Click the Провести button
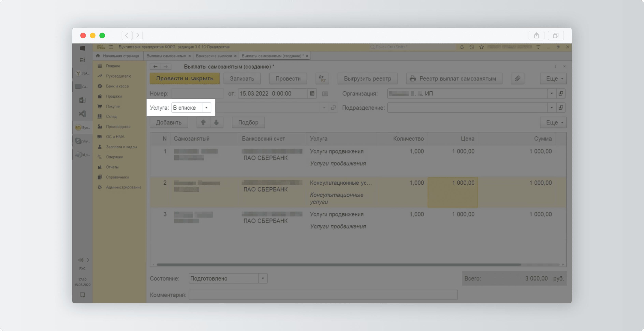Screen dimensions: 644x331 (x=288, y=79)
